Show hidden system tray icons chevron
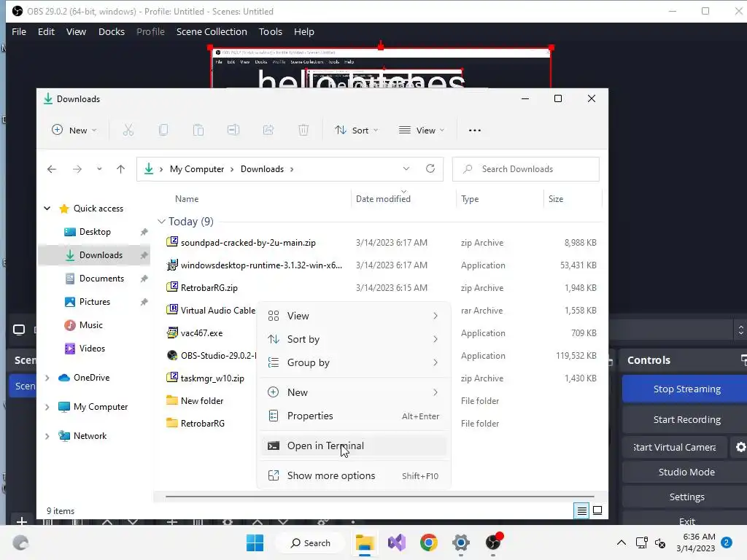 (622, 542)
